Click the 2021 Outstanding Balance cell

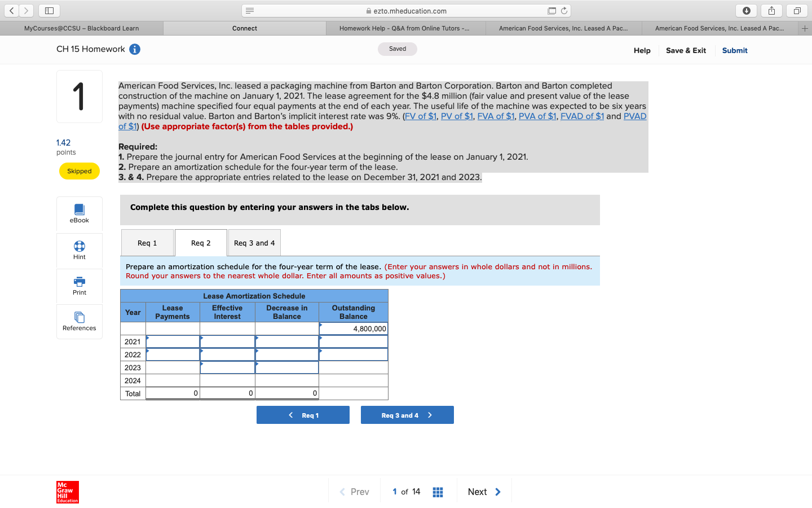(354, 341)
